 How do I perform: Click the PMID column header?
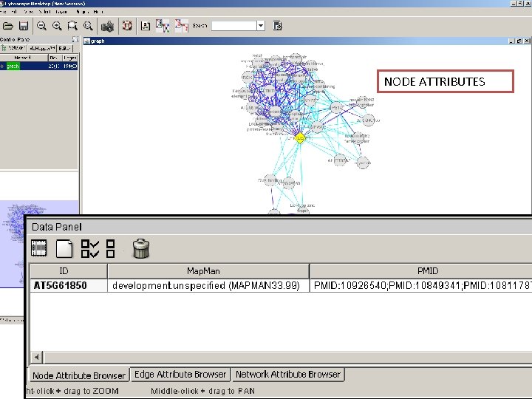pyautogui.click(x=427, y=271)
